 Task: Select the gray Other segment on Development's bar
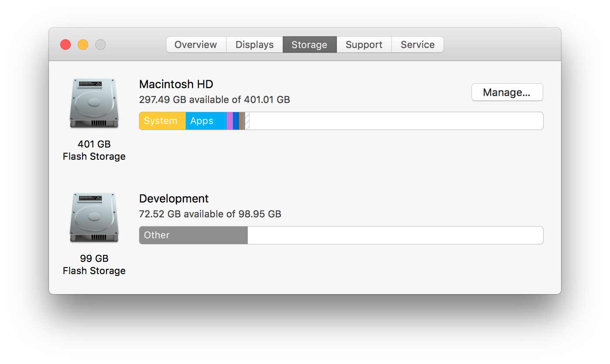tap(192, 235)
